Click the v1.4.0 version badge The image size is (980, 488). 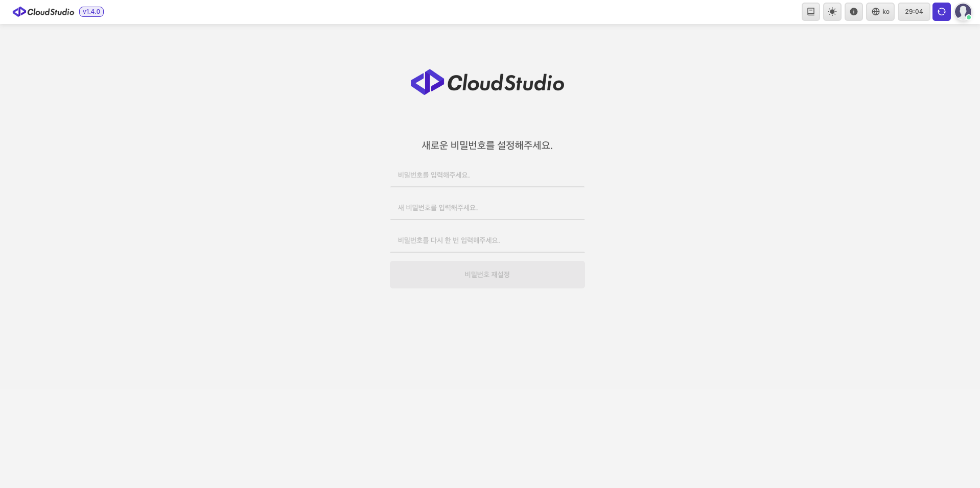91,12
